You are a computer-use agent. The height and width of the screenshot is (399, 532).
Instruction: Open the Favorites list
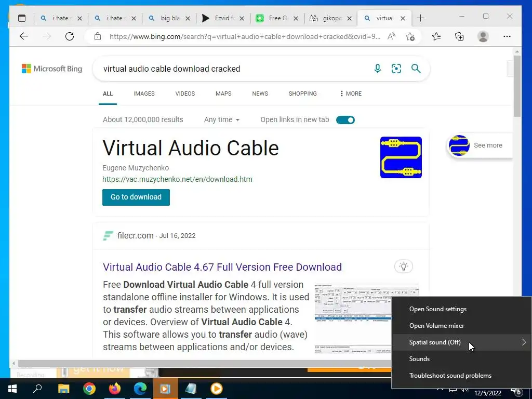click(x=436, y=36)
